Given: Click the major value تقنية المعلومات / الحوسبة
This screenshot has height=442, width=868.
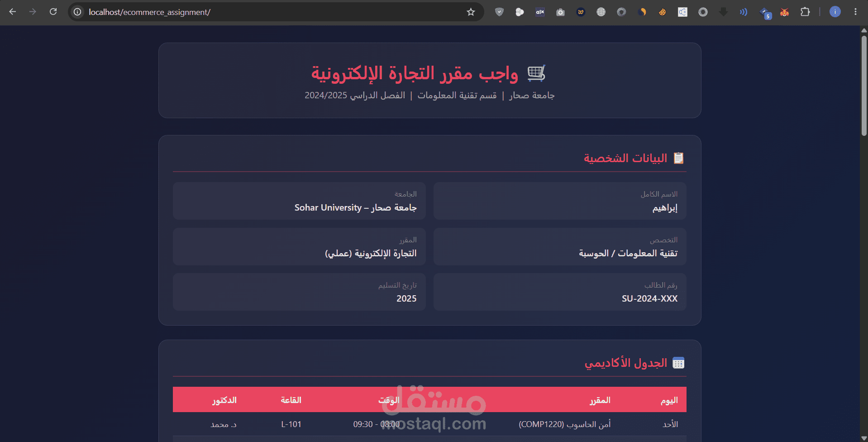Looking at the screenshot, I should (x=628, y=253).
